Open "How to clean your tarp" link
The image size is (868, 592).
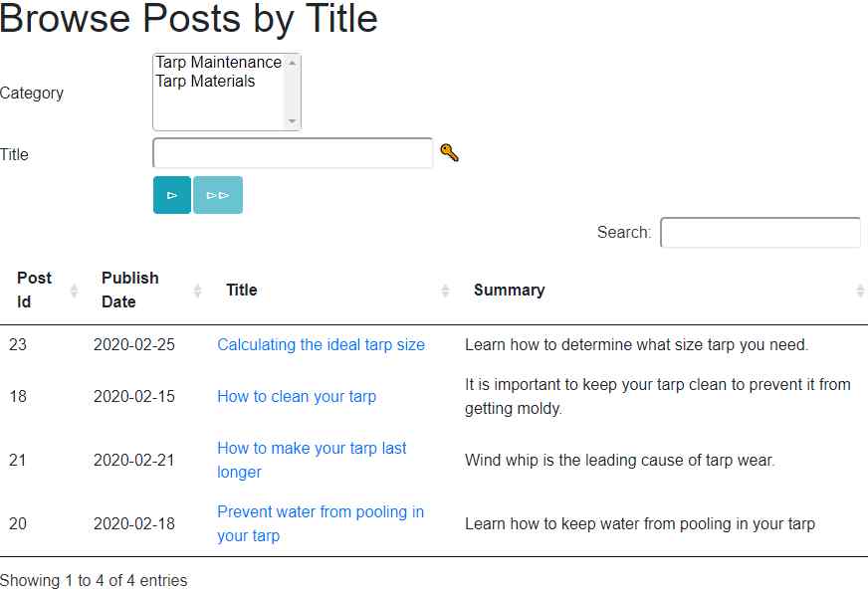(x=297, y=397)
